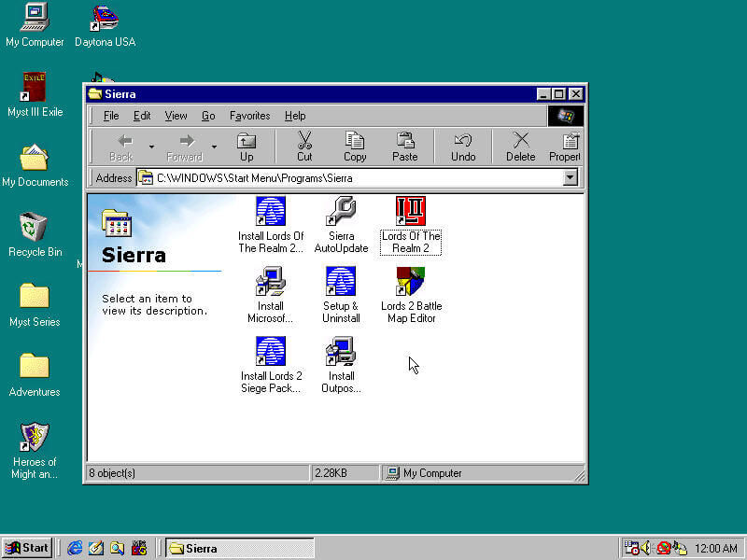Viewport: 747px width, 560px height.
Task: Open the Back button history arrow
Action: [151, 147]
